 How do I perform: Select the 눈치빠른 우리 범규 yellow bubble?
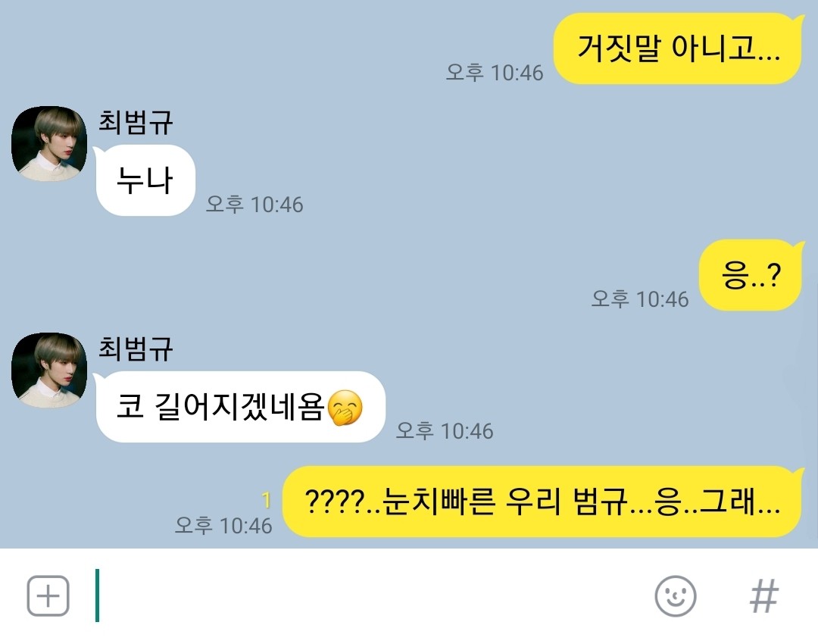pyautogui.click(x=542, y=502)
